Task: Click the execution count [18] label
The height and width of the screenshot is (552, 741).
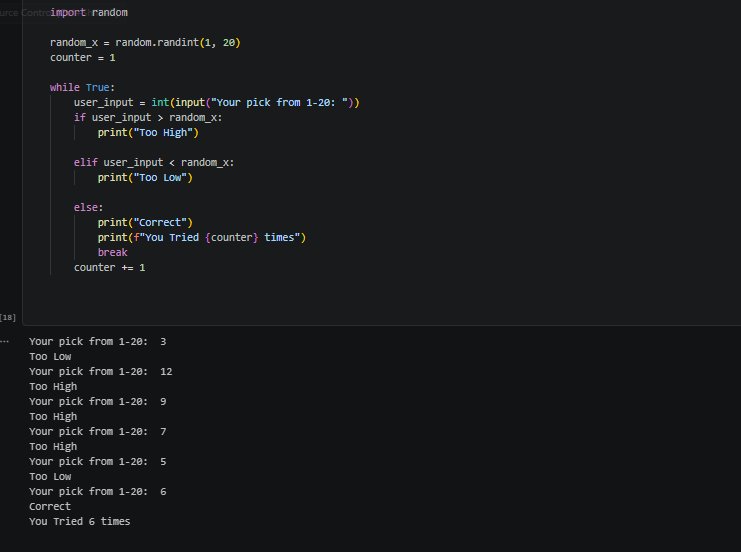Action: 8,318
